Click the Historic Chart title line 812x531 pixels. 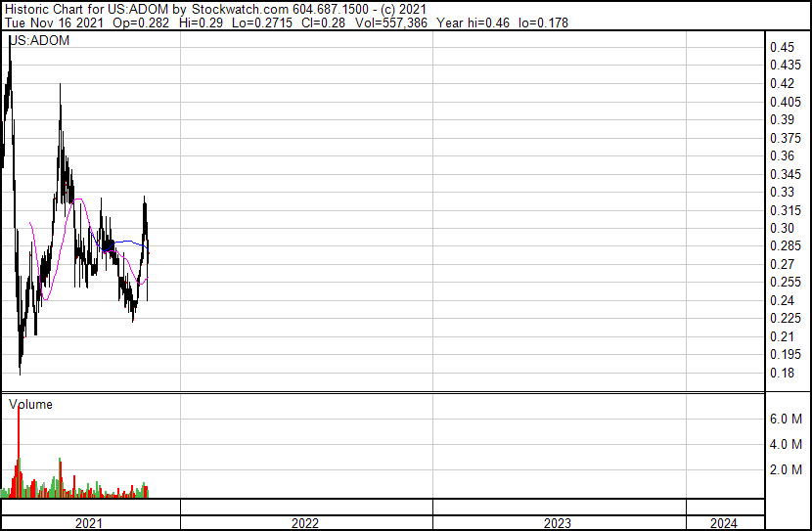(215, 10)
